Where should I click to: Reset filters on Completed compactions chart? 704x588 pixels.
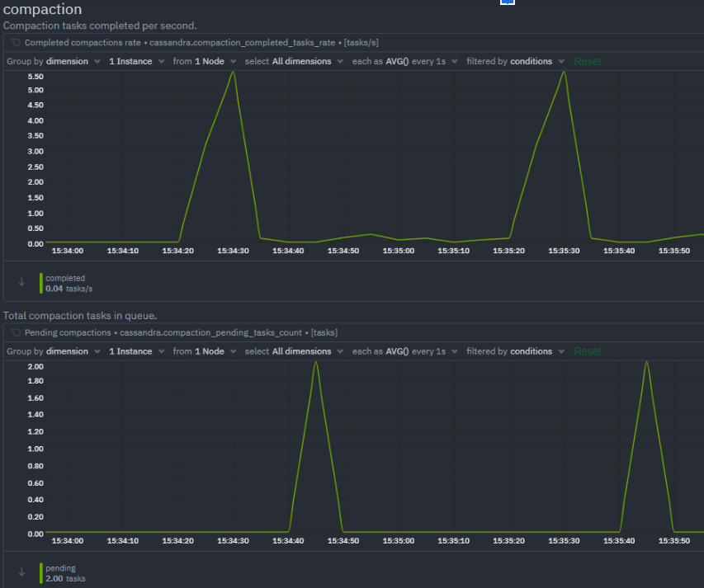pyautogui.click(x=588, y=61)
